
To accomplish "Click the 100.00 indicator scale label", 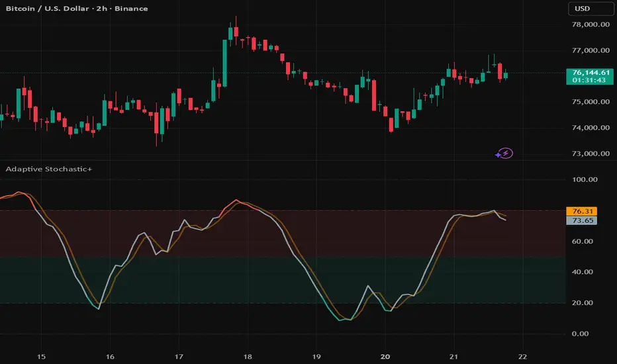I will pyautogui.click(x=585, y=180).
